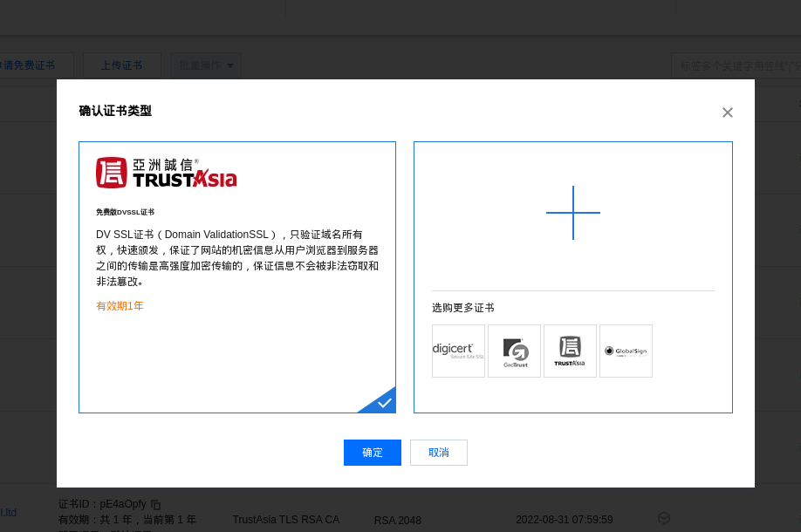Select the small TrustAsia brand logo
801x532 pixels.
[570, 351]
